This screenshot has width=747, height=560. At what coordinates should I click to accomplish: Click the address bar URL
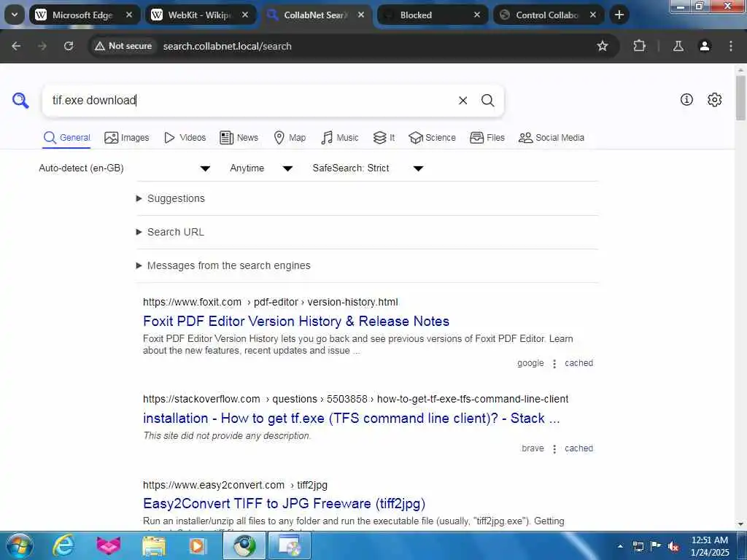(x=228, y=46)
